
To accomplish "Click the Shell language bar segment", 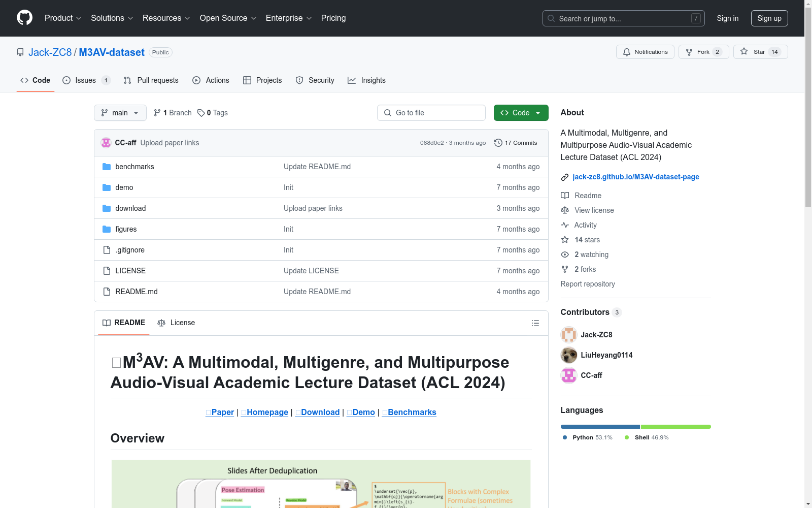I will click(676, 427).
